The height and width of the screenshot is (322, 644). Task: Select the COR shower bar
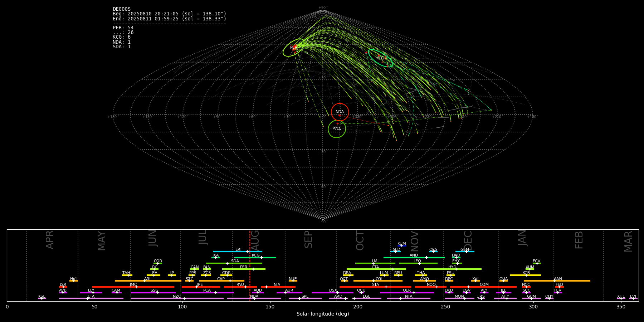[x=158, y=263]
